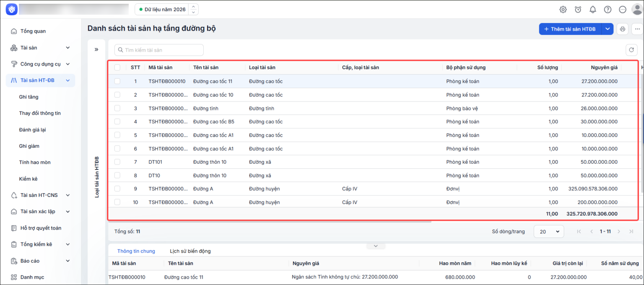Viewport: 644px width, 285px height.
Task: Open Kiểm kê menu link
Action: (29, 179)
